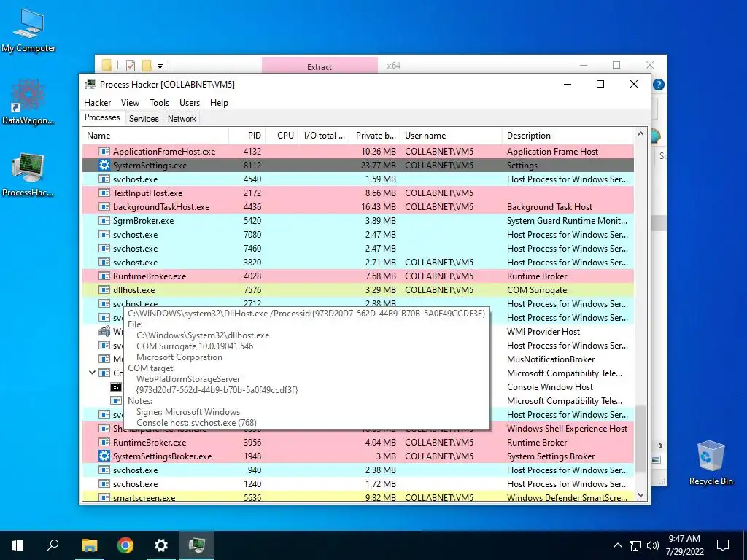Click the dllhost.exe process icon

click(x=104, y=290)
